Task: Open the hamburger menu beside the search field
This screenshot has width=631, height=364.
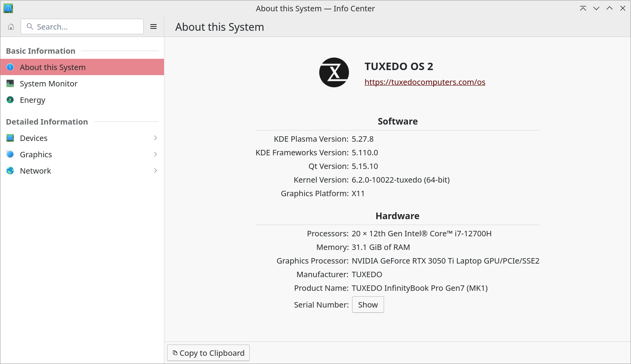Action: (x=153, y=26)
